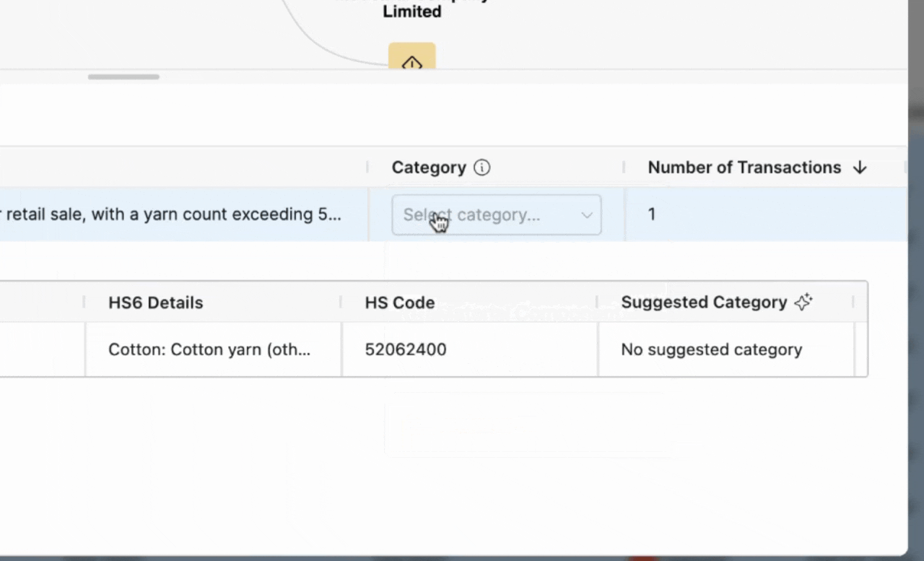Screen dimensions: 924x561
Task: Click the Suggested Category column header
Action: 703,303
